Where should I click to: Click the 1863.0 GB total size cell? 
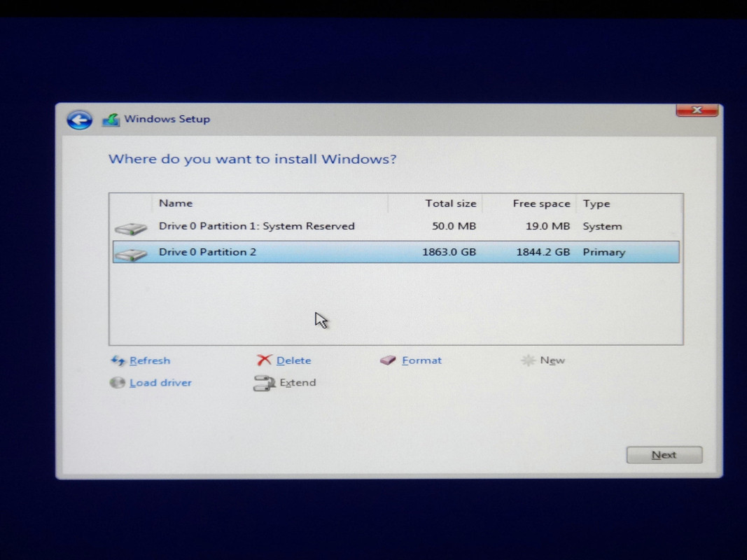click(449, 252)
